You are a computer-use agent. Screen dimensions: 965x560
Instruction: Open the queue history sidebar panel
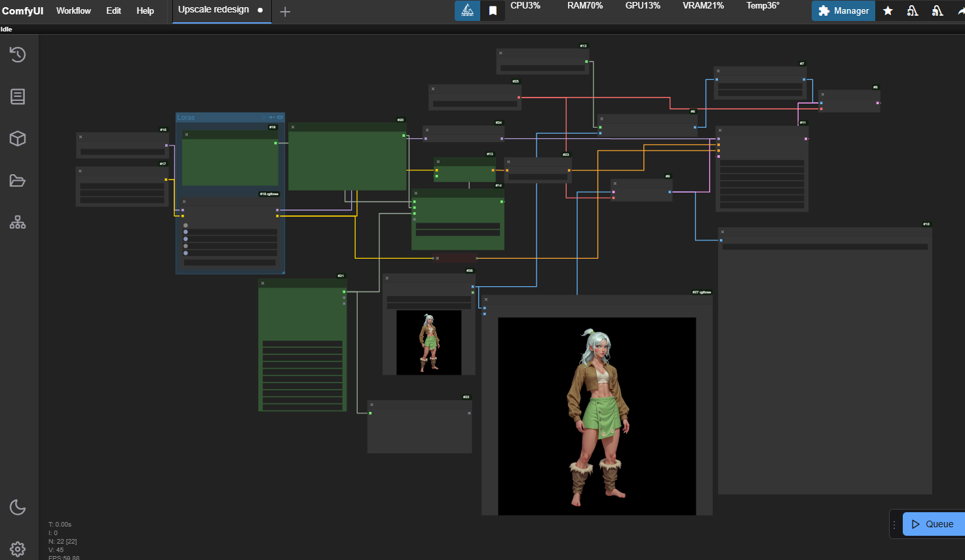[x=18, y=54]
